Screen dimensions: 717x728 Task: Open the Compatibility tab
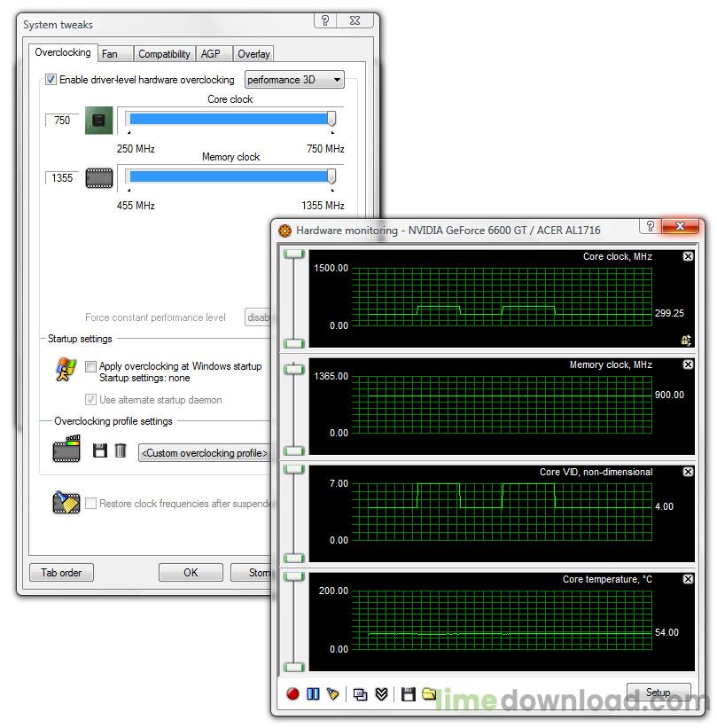164,54
